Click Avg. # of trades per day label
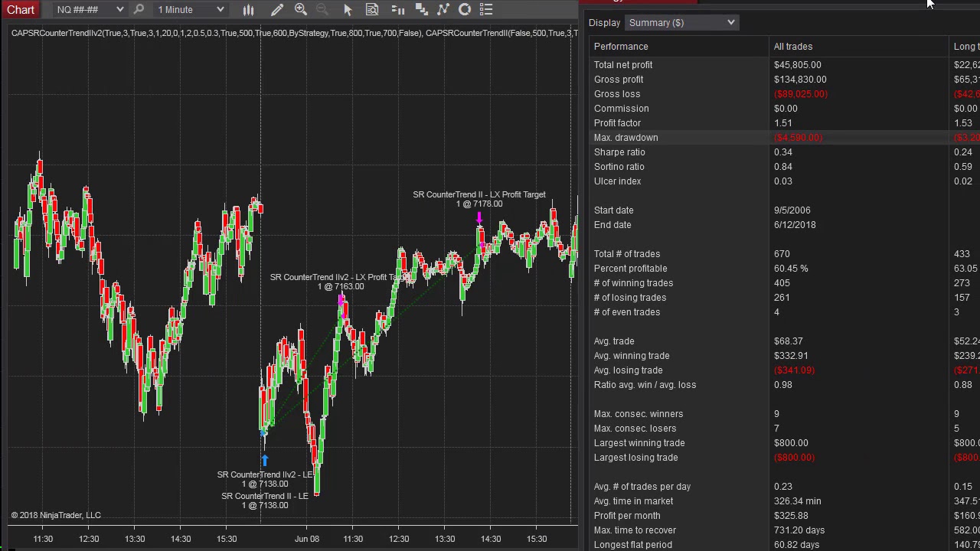Viewport: 980px width, 551px height. pos(642,487)
